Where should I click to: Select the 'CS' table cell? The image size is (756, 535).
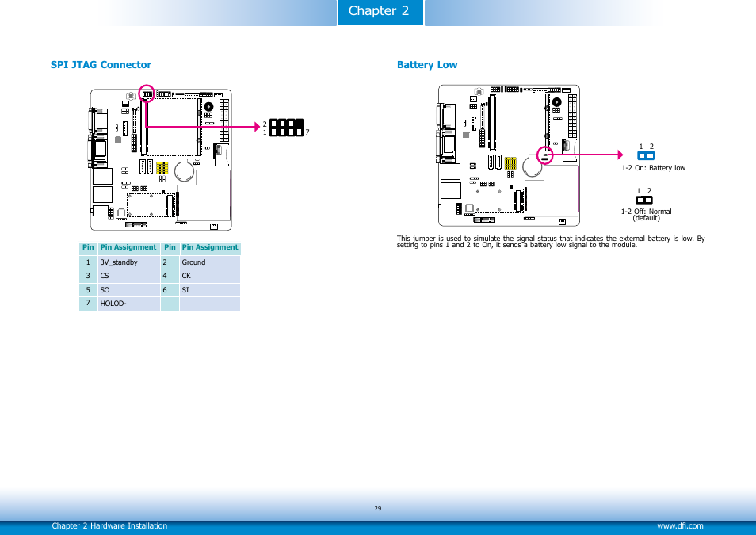click(128, 276)
